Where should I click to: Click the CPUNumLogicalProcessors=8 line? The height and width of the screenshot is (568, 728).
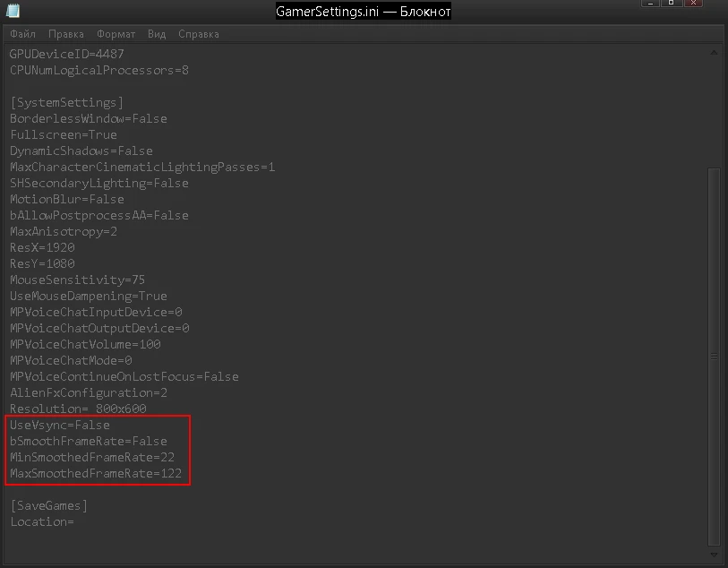coord(98,70)
